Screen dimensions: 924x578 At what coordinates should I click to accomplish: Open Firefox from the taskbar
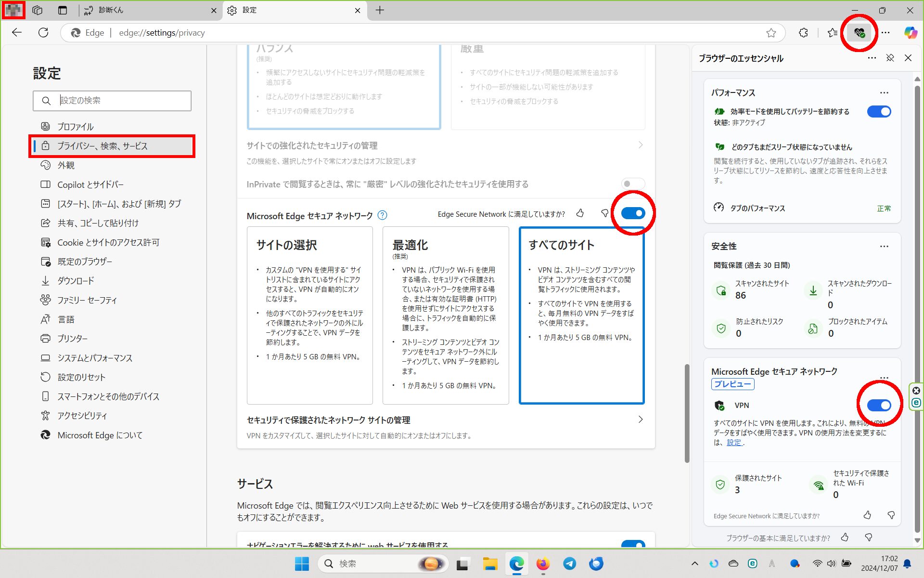[543, 564]
